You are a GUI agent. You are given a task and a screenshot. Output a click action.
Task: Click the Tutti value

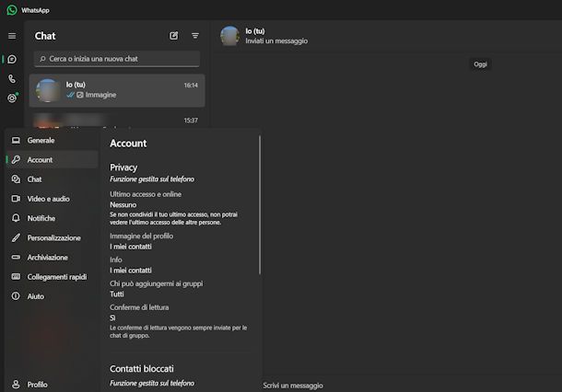(117, 294)
